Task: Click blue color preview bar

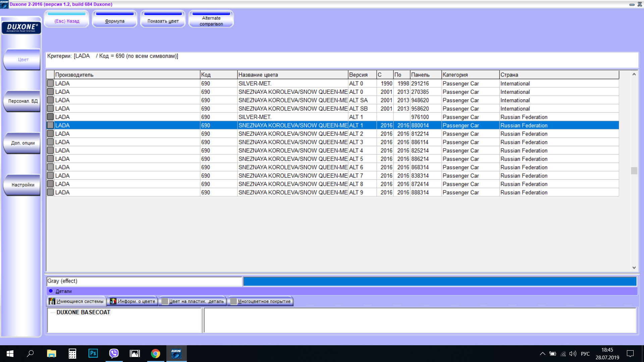Action: coord(440,281)
